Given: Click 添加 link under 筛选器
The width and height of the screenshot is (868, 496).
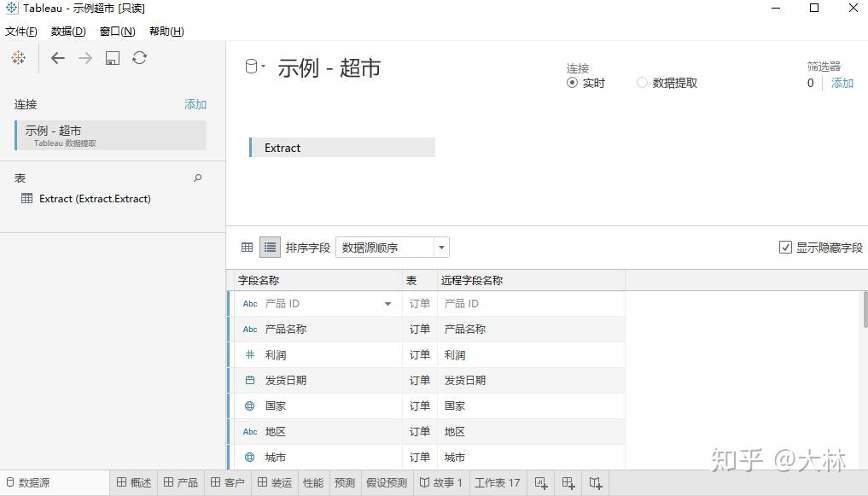Looking at the screenshot, I should pos(842,83).
